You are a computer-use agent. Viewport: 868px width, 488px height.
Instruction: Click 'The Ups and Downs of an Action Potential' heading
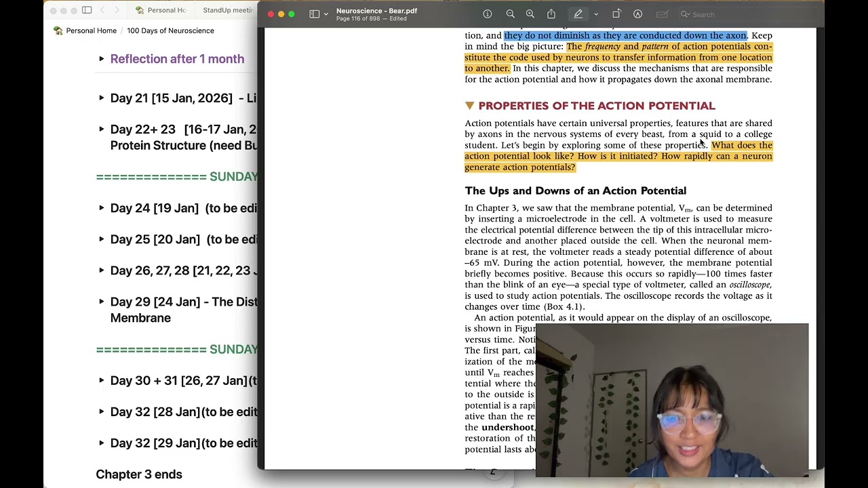[x=575, y=190]
